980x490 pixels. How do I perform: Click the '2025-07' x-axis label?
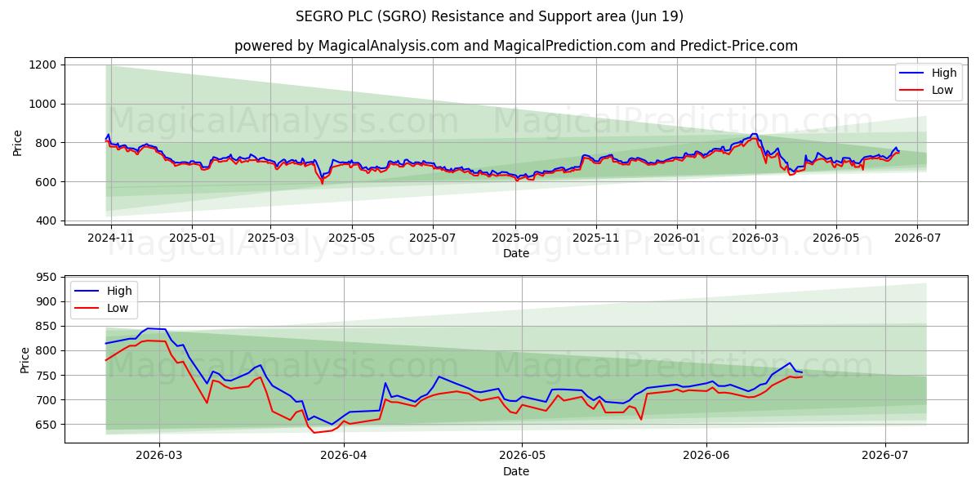click(x=432, y=238)
